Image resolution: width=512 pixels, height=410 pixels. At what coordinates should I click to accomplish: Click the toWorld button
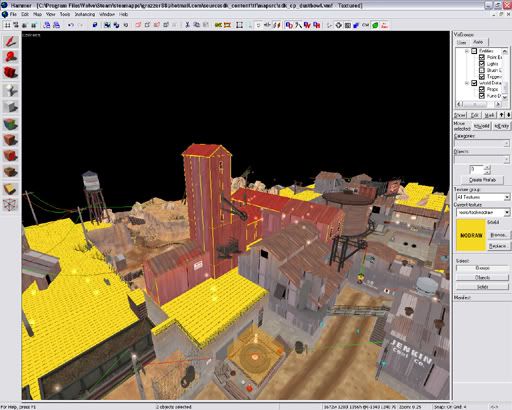tap(482, 126)
